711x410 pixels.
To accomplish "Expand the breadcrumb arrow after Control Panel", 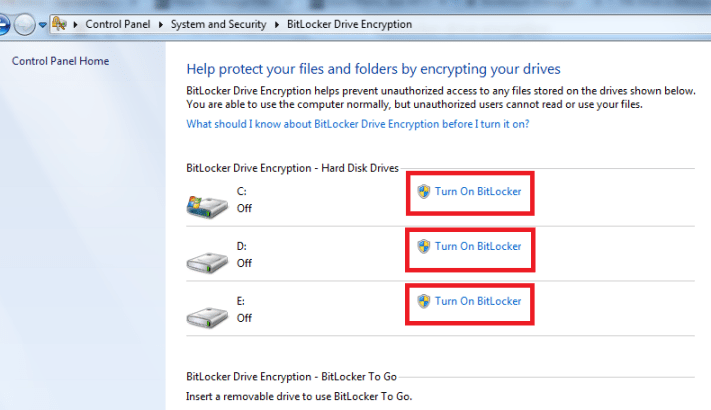I will 160,25.
